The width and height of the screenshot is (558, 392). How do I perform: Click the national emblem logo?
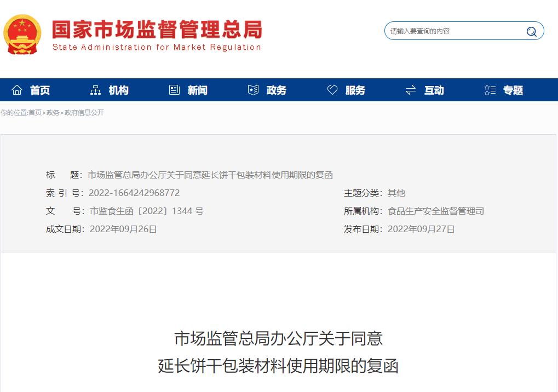coord(22,34)
